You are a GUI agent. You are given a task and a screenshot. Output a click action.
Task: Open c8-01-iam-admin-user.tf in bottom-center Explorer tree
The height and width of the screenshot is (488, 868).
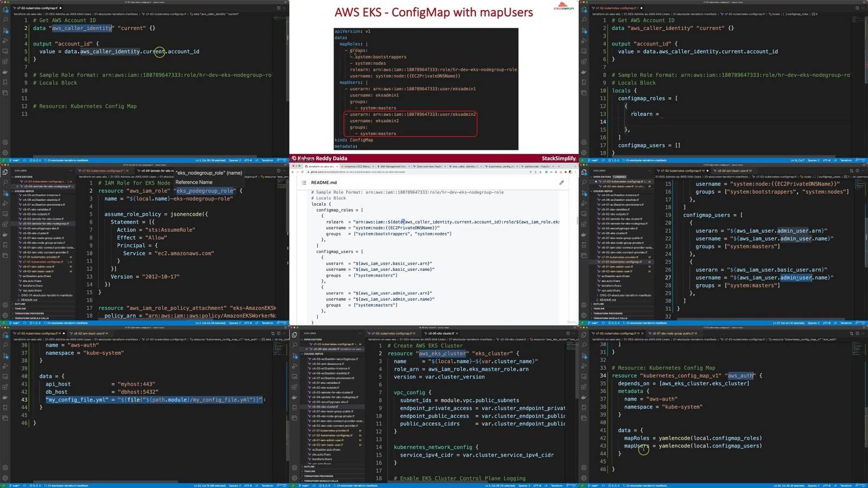click(x=327, y=440)
